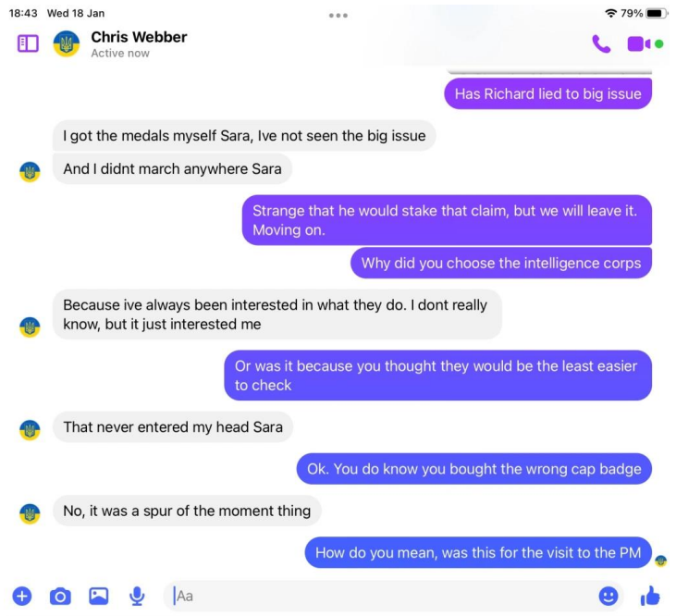Send a thumbs-up like
Screen dimensions: 676x616
(x=650, y=596)
